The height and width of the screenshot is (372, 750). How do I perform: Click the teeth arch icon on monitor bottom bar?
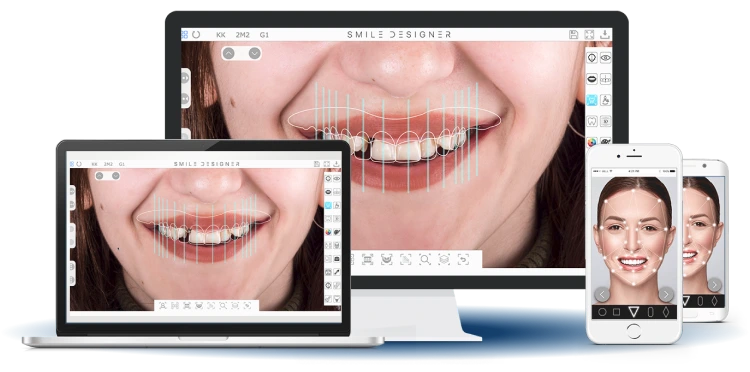[386, 260]
